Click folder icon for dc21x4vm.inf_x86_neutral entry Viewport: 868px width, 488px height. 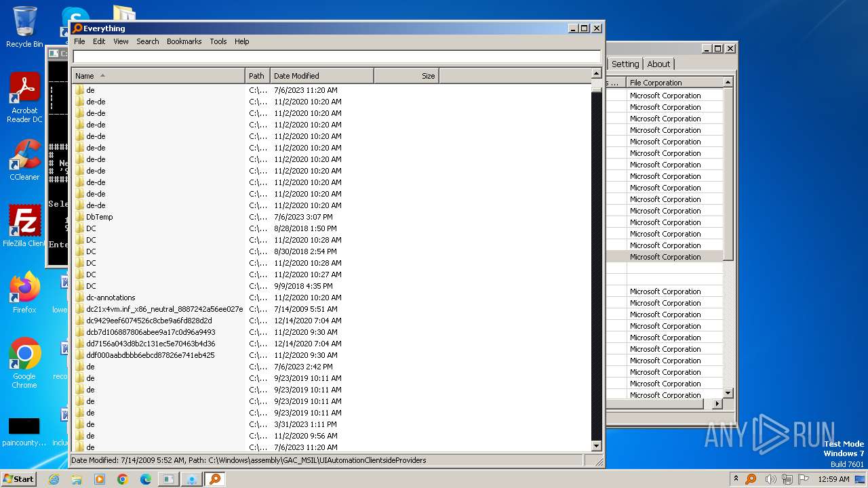point(79,309)
